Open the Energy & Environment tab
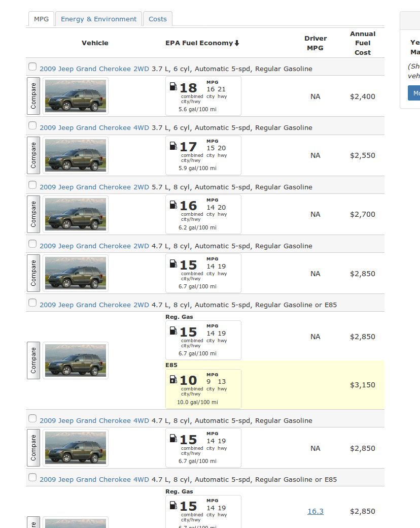Screen dimensions: 420x528 98,19
